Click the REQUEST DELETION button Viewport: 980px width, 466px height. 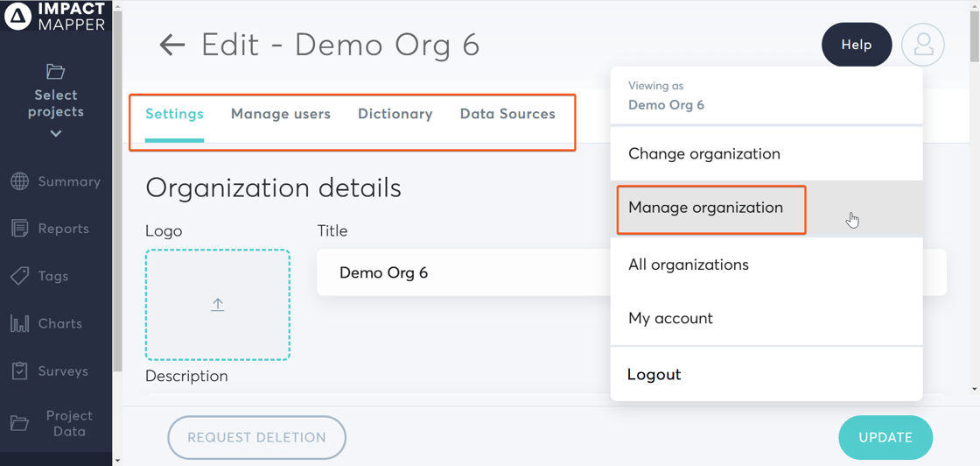click(x=256, y=437)
